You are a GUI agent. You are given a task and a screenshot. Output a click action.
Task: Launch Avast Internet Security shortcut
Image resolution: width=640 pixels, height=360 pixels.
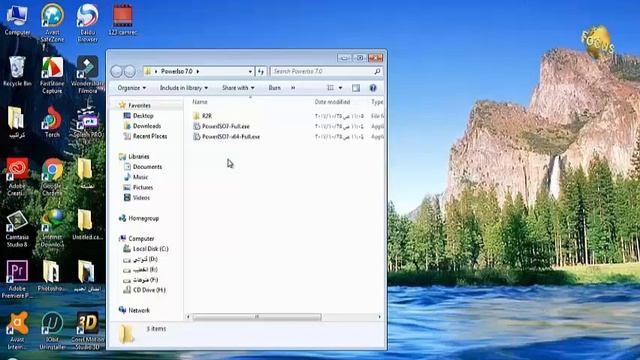(x=17, y=331)
